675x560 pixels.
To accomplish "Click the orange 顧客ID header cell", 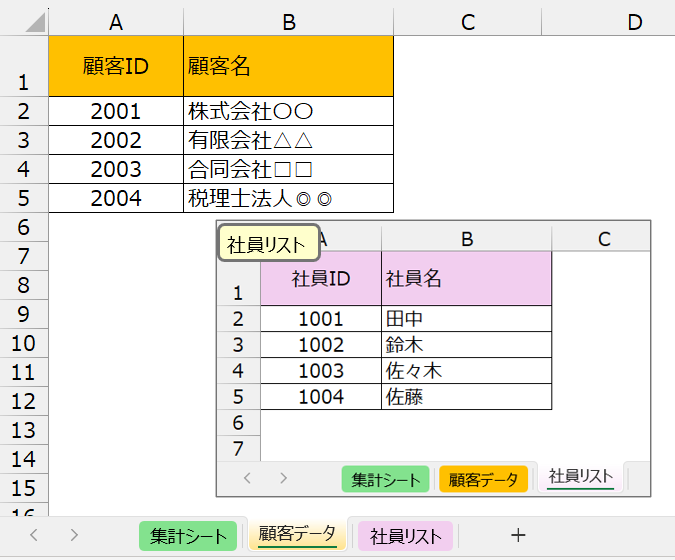I will (116, 66).
